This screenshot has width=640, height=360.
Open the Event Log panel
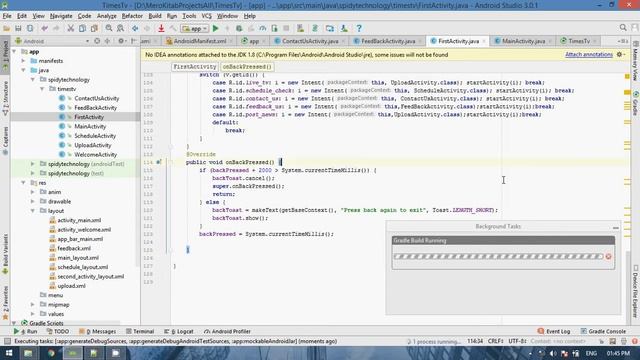554,331
